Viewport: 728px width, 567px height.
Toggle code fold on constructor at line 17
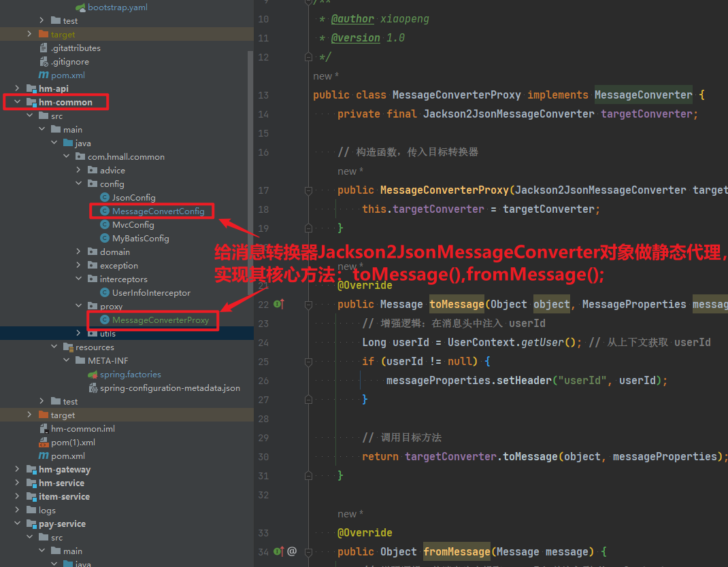pos(308,190)
